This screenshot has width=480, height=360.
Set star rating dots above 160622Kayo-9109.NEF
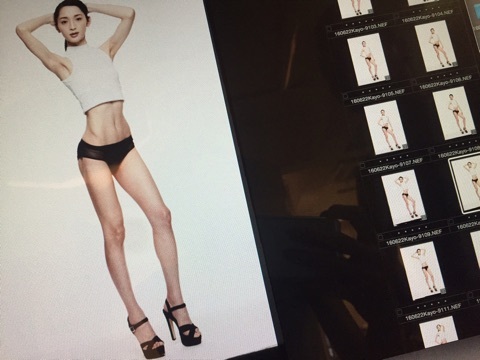[413, 230]
